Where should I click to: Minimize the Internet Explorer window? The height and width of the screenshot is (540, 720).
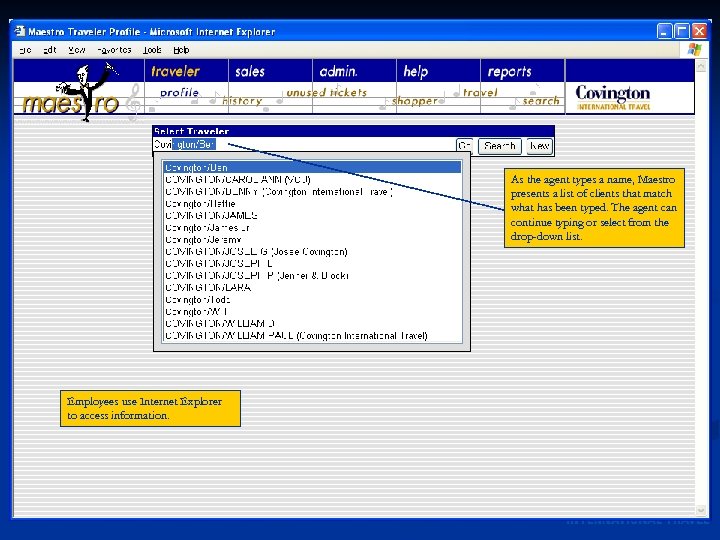[664, 31]
